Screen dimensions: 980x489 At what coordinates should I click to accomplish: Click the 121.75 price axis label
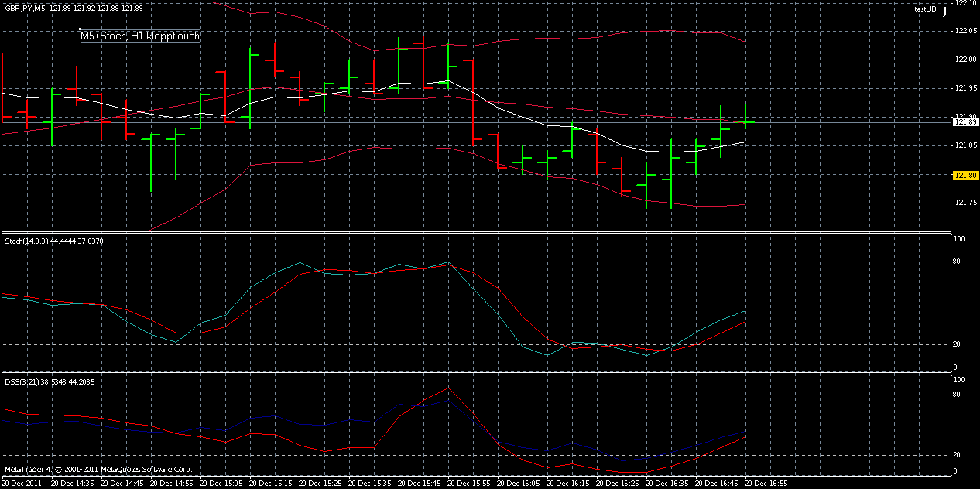tap(965, 203)
